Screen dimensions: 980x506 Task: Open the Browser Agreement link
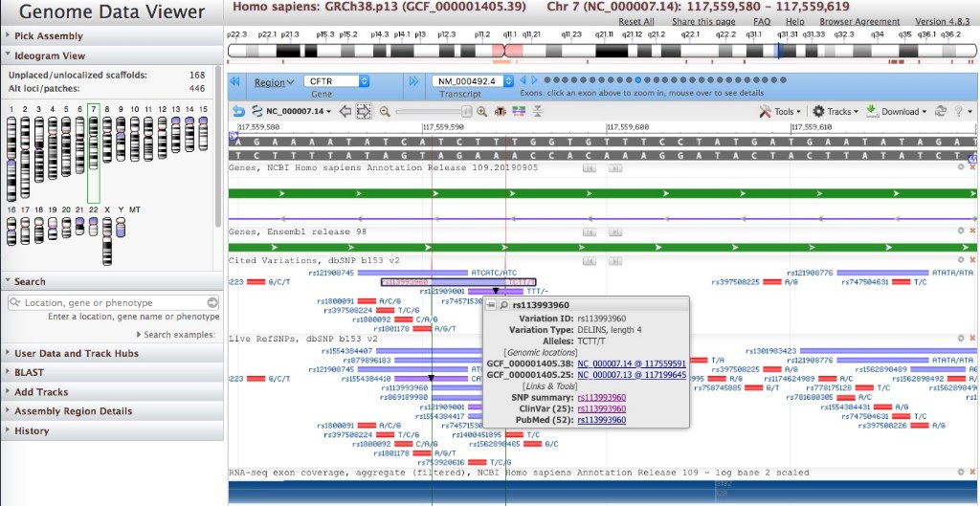pyautogui.click(x=860, y=21)
